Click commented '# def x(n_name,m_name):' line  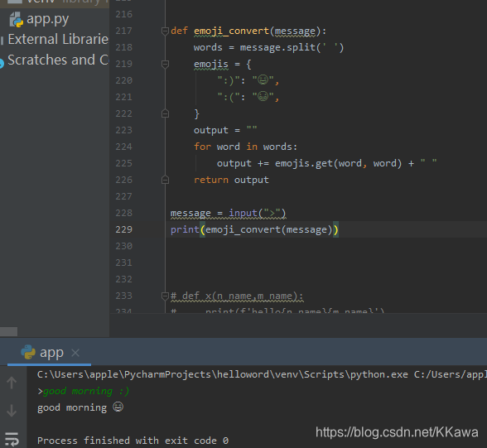(237, 296)
